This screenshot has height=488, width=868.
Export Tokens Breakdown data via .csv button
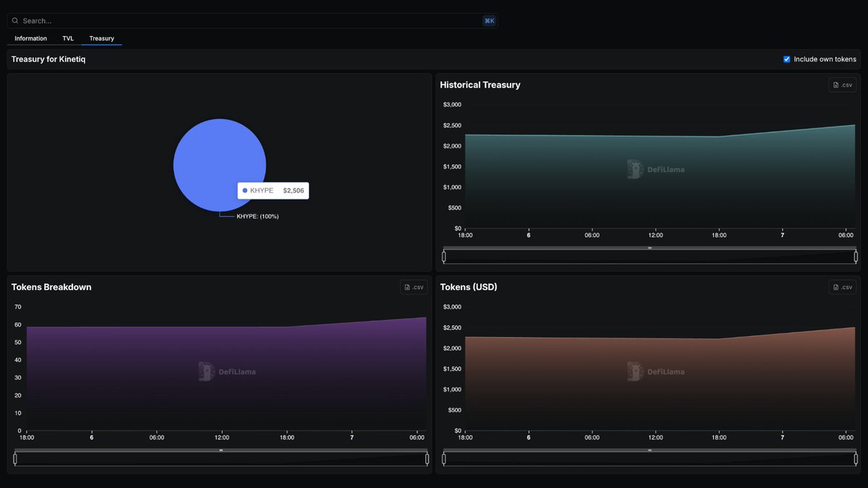point(414,287)
